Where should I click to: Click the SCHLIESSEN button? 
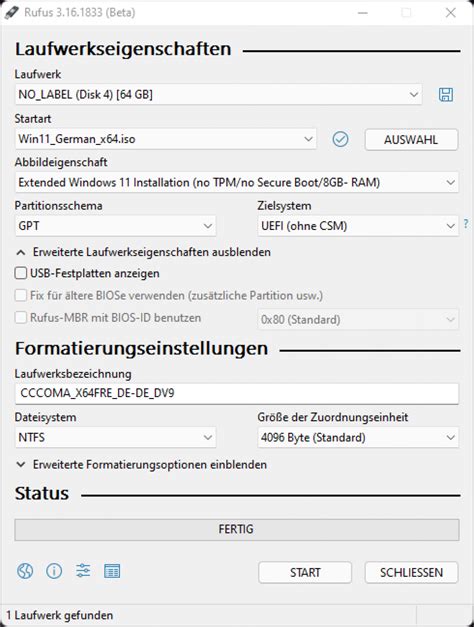point(411,572)
